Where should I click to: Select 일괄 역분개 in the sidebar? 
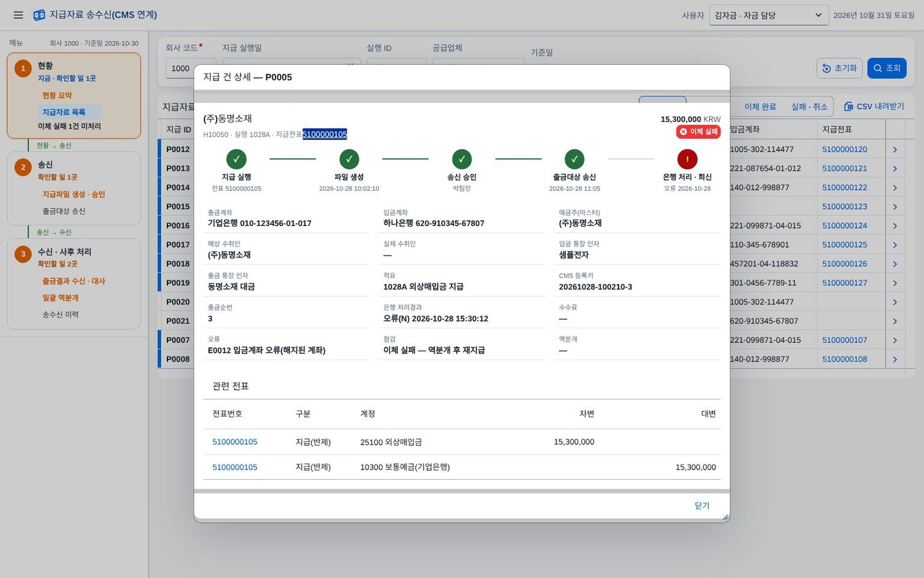point(60,297)
